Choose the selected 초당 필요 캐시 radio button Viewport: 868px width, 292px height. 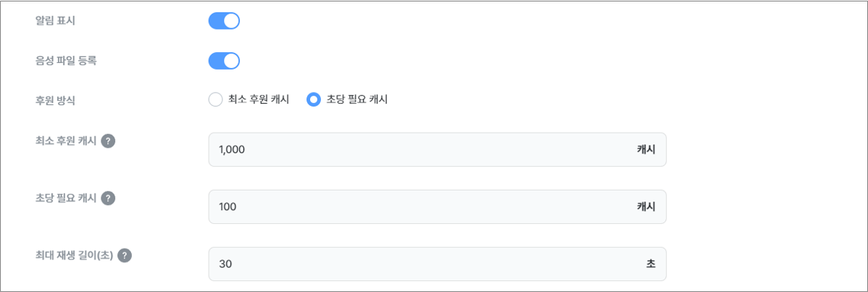coord(314,100)
